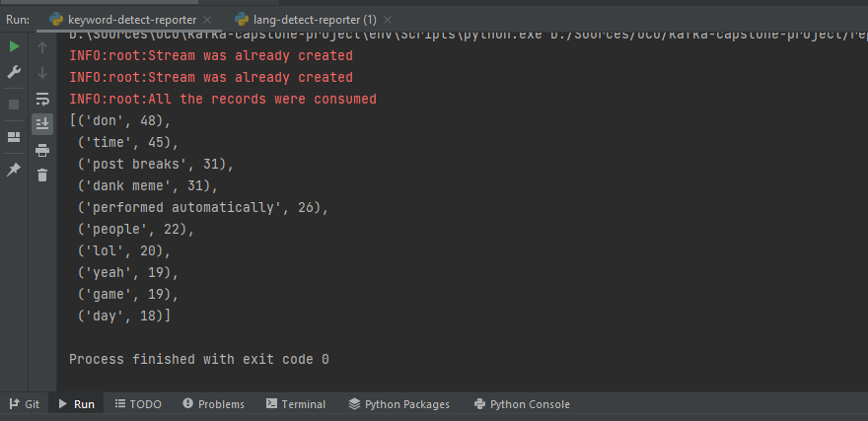
Task: Click the 'All the records were consumed' log line
Action: (223, 100)
